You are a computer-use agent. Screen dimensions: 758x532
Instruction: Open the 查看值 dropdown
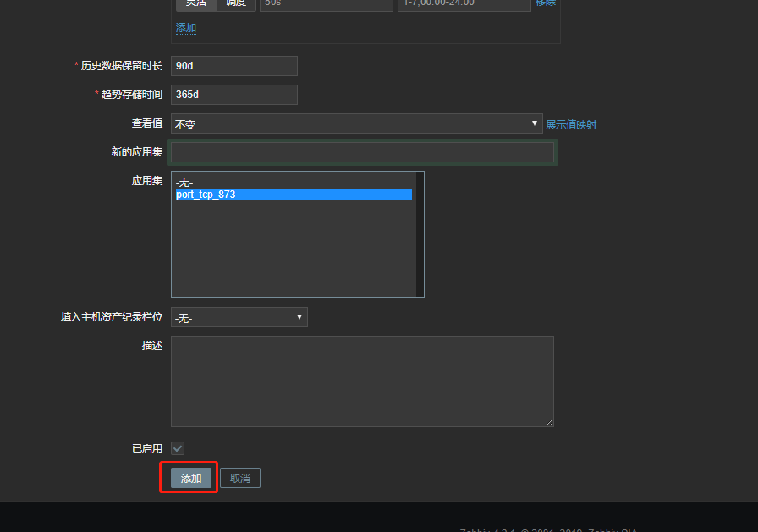point(356,124)
